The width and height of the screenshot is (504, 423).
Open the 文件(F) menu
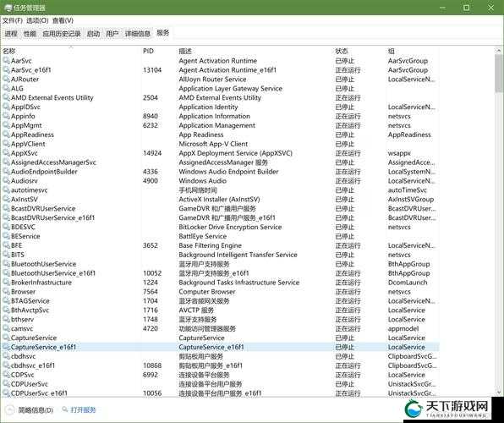[x=13, y=20]
